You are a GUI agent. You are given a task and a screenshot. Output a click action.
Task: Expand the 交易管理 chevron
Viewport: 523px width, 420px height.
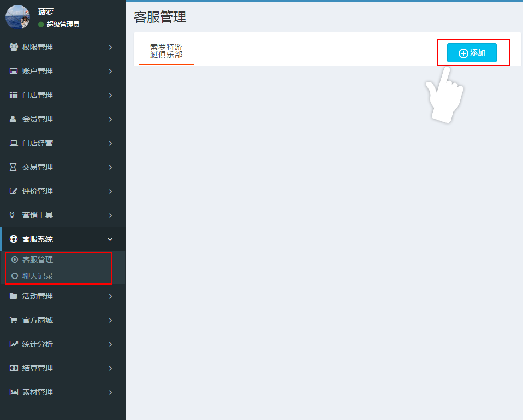pos(110,168)
